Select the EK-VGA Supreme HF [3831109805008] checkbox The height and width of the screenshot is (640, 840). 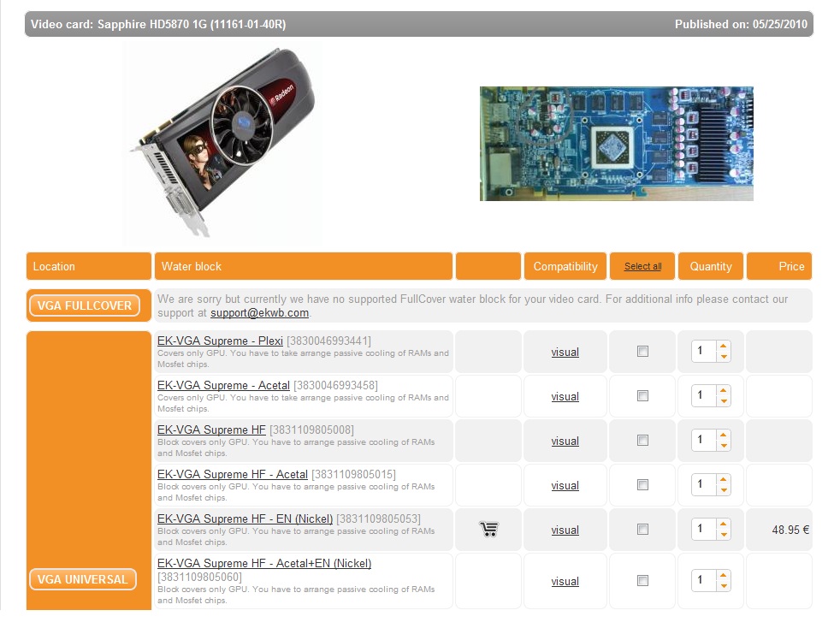(642, 440)
